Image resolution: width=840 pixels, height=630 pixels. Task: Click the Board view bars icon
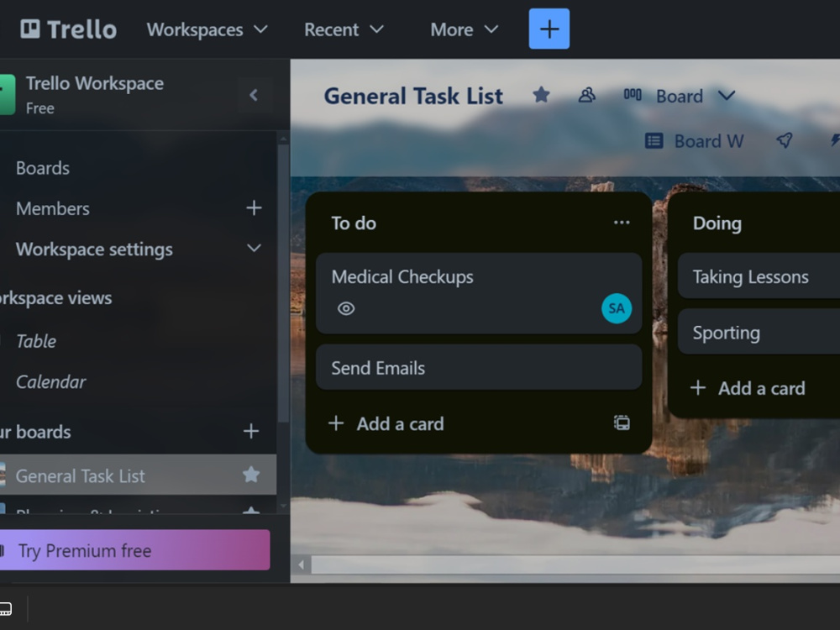(633, 96)
